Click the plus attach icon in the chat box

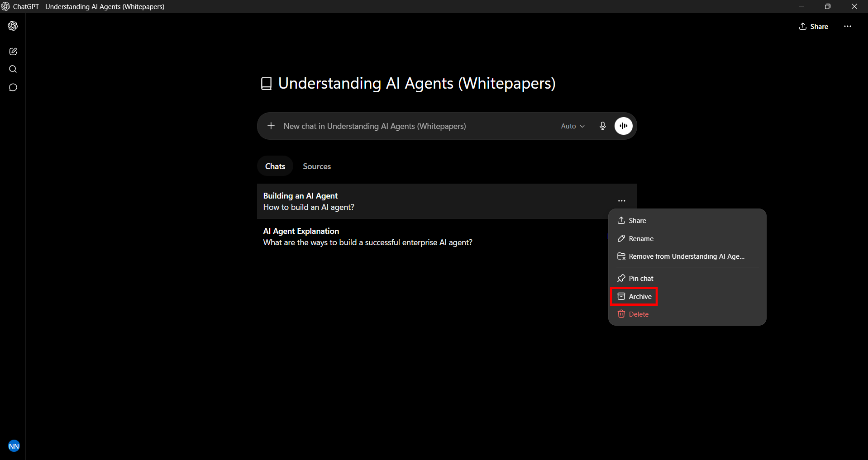271,126
